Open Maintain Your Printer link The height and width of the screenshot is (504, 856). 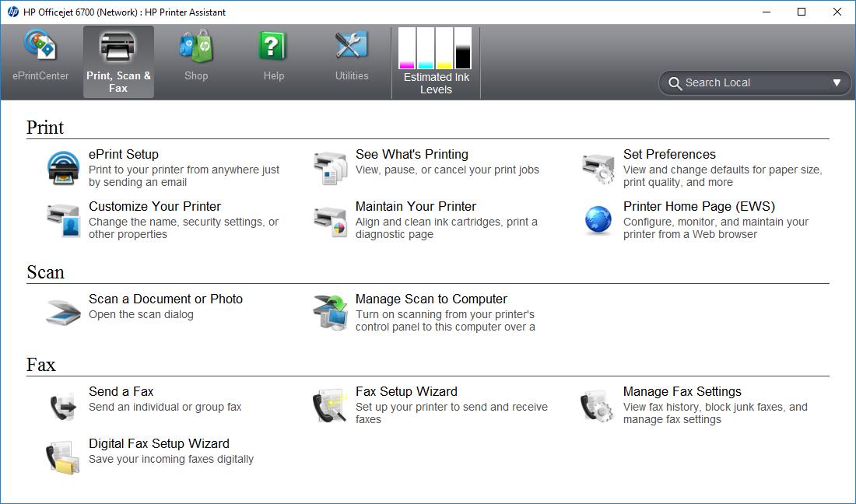tap(416, 206)
